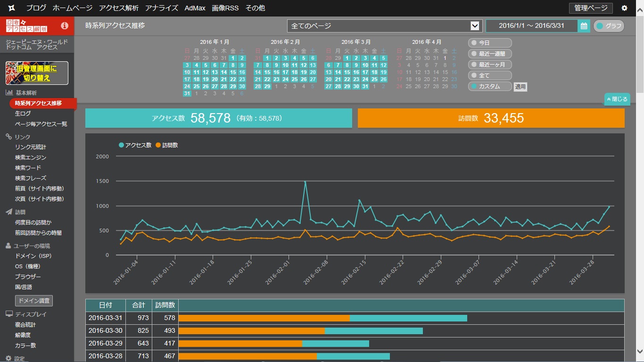Screen dimensions: 644x362
Task: Select the 今日 date range option
Action: pos(490,43)
